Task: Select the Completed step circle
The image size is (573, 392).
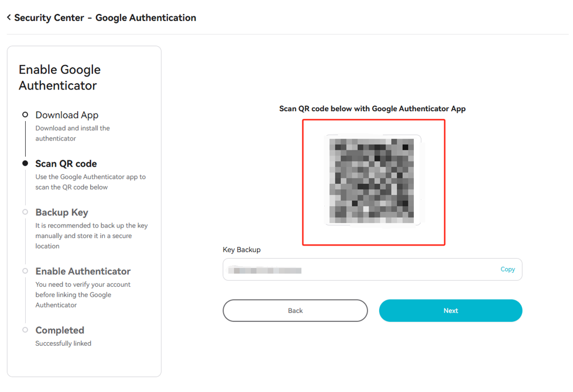Action: click(25, 330)
